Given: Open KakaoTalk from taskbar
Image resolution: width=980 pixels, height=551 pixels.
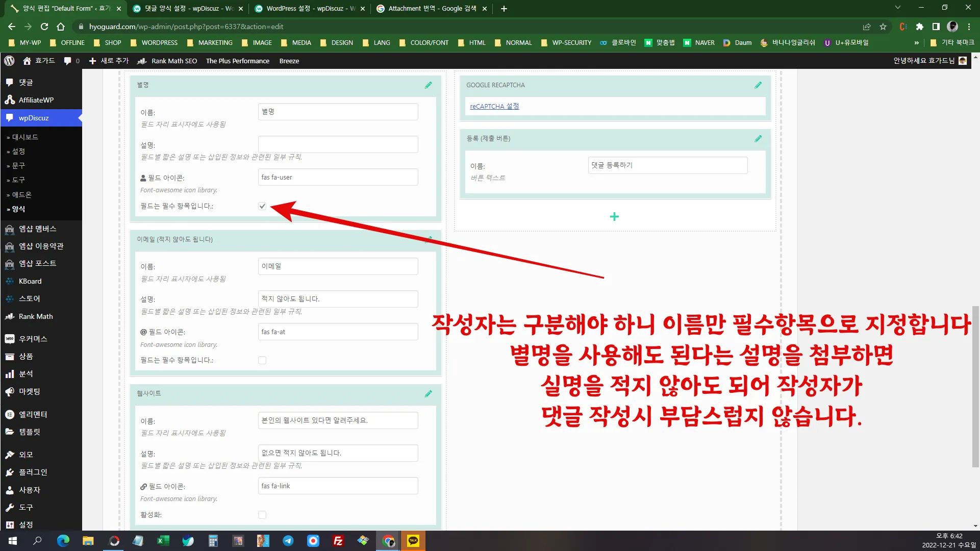Looking at the screenshot, I should 413,541.
